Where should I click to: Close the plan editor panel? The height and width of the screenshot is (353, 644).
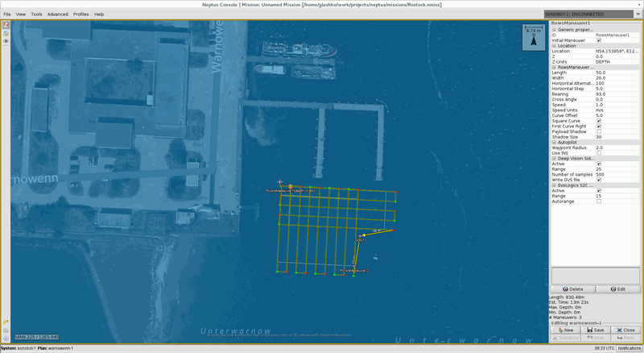[x=625, y=330]
